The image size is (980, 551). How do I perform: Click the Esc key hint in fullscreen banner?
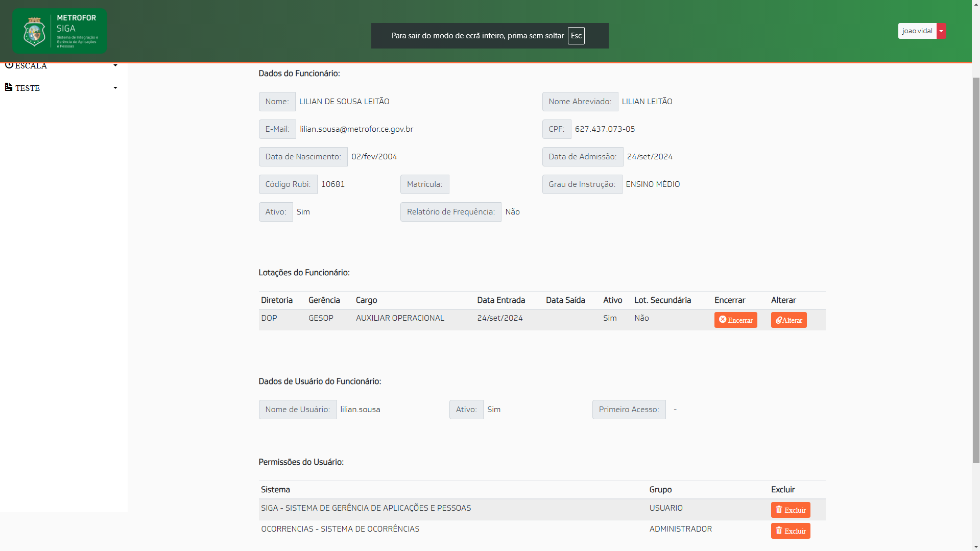(576, 36)
